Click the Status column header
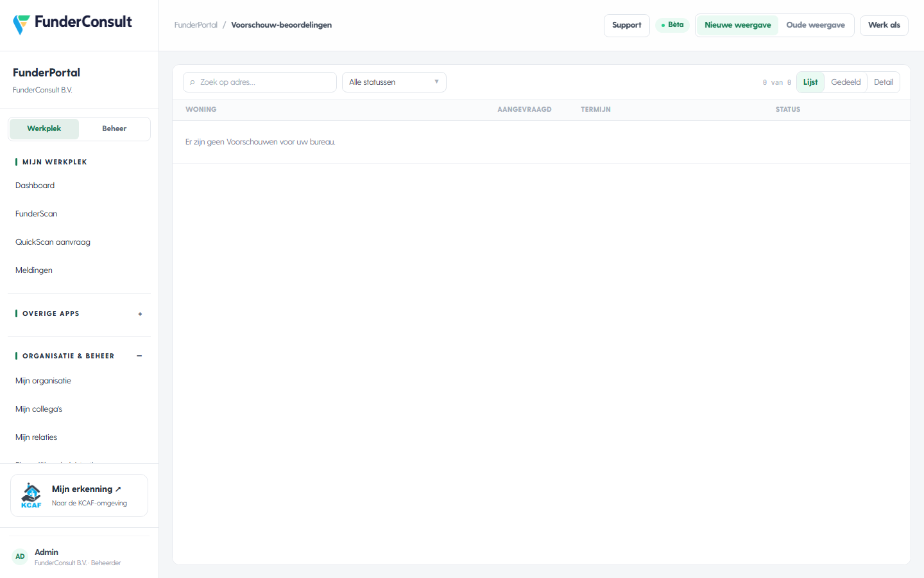This screenshot has width=924, height=578. point(788,110)
